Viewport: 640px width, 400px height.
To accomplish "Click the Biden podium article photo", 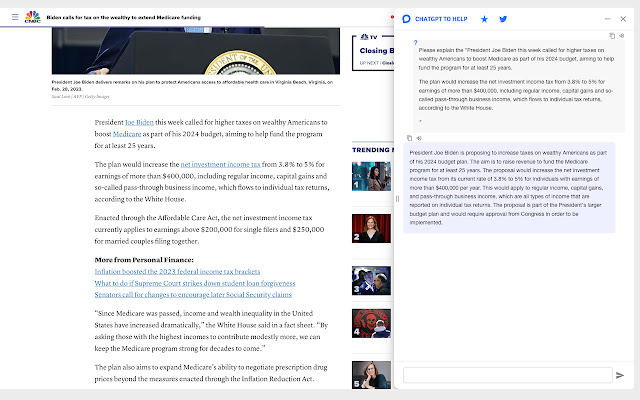I will click(x=196, y=51).
